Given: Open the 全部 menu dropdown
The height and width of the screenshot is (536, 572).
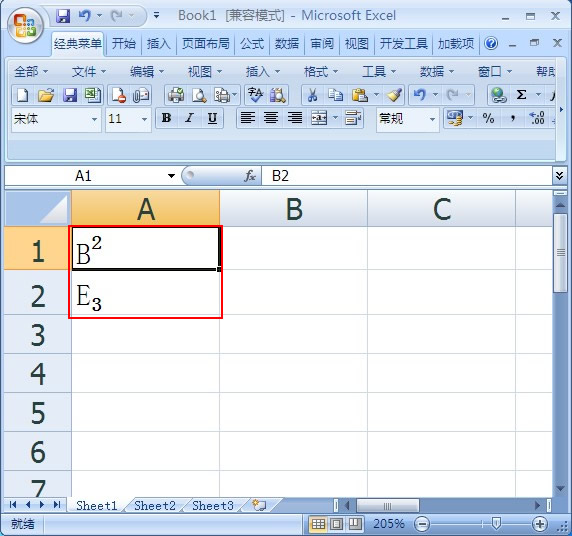Looking at the screenshot, I should [x=31, y=72].
